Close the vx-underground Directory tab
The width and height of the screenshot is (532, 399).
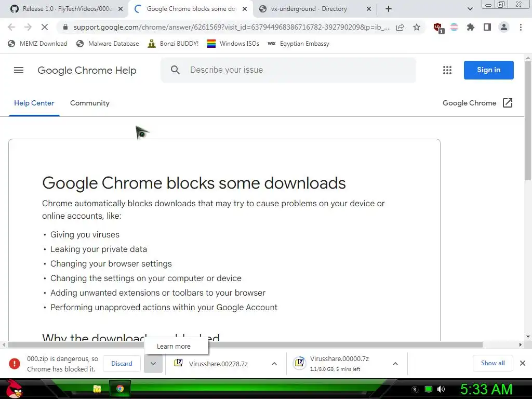(x=369, y=9)
